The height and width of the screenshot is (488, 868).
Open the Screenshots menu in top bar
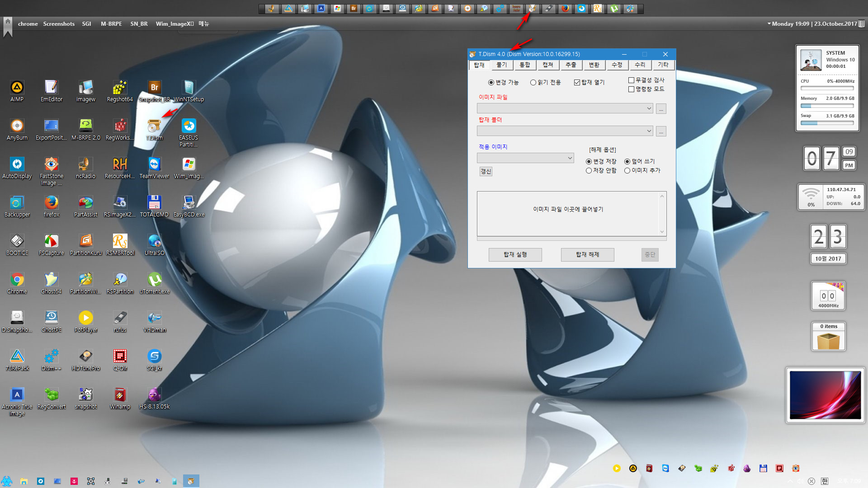tap(59, 23)
